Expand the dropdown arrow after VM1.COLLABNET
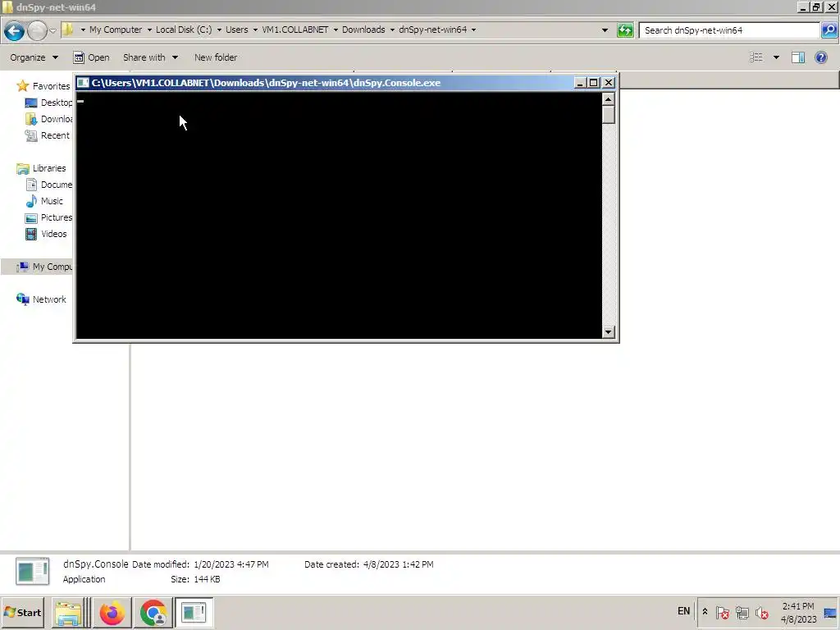 pos(336,30)
